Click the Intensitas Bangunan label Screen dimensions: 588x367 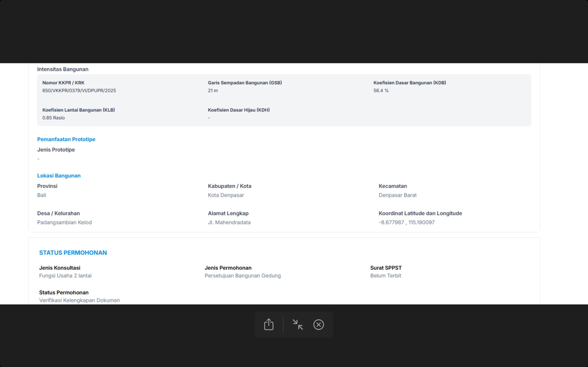tap(63, 69)
